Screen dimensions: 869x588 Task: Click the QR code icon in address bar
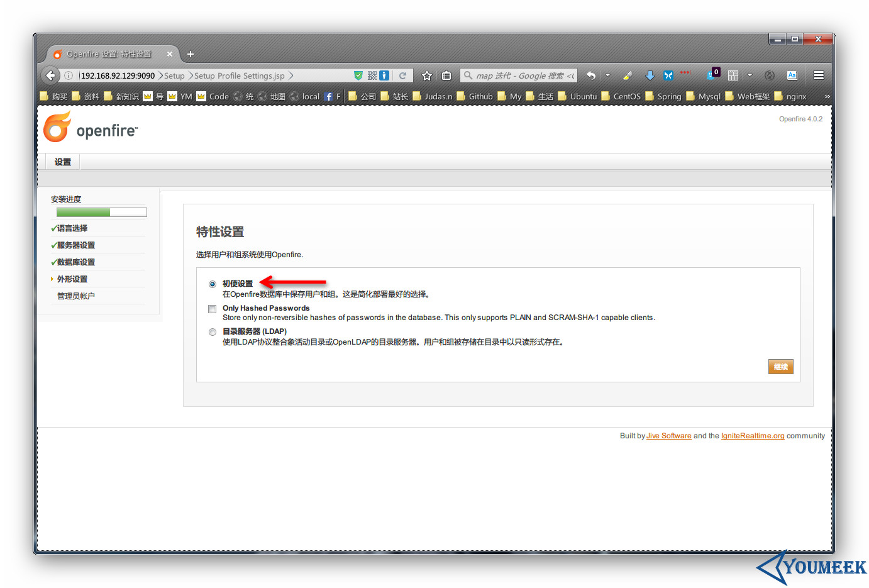click(372, 75)
